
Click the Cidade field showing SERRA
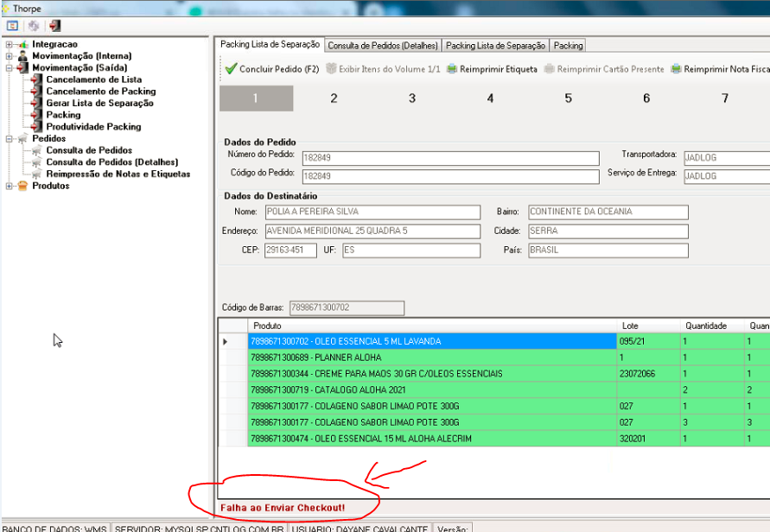608,231
